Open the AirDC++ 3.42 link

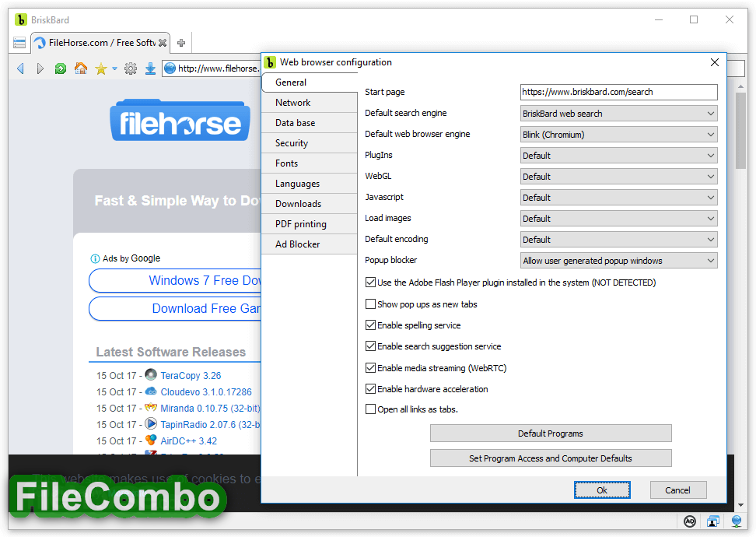188,441
